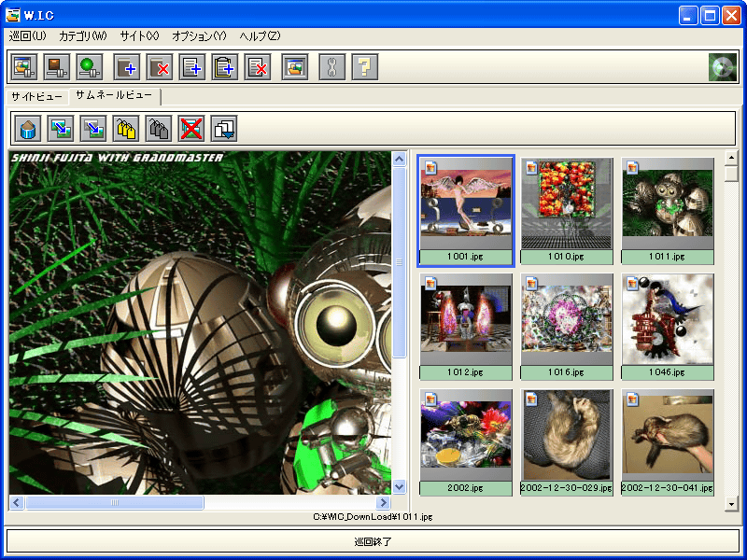This screenshot has height=560, width=747.
Task: Click preview pane scroll-down arrow
Action: [x=400, y=487]
